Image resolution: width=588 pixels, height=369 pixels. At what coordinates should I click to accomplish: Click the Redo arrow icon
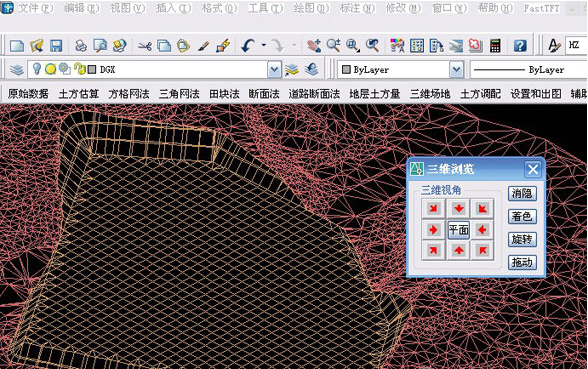click(x=278, y=46)
